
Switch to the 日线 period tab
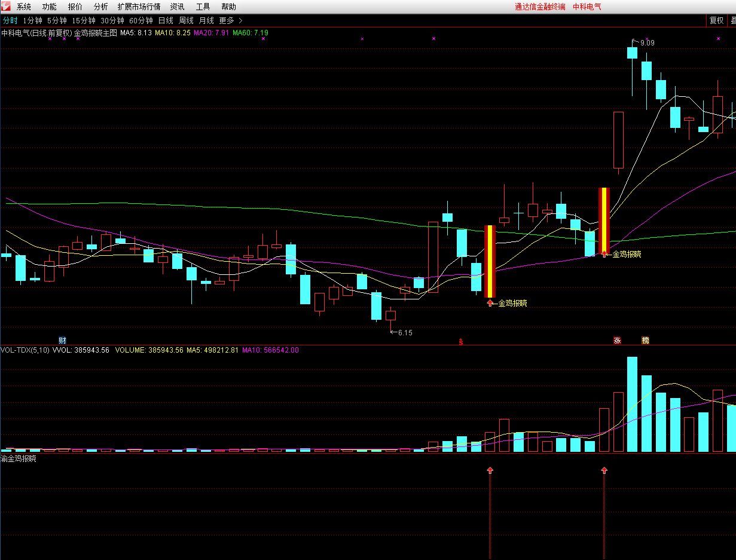[x=166, y=20]
